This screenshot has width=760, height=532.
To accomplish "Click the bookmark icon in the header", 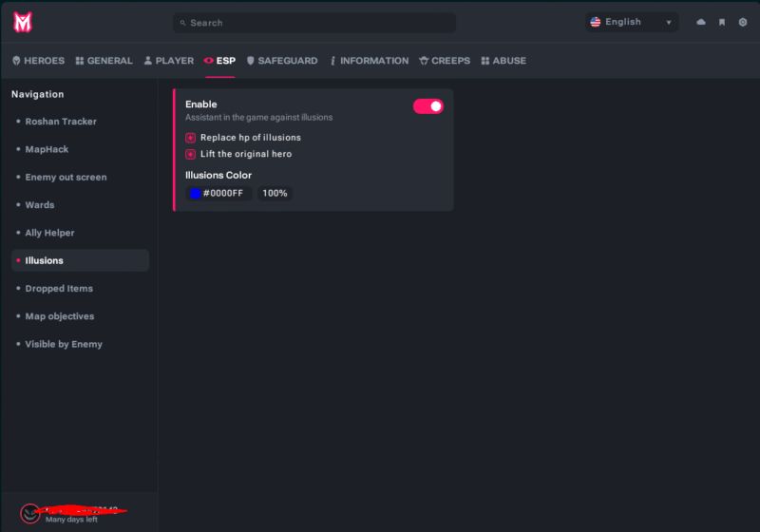I will [722, 22].
